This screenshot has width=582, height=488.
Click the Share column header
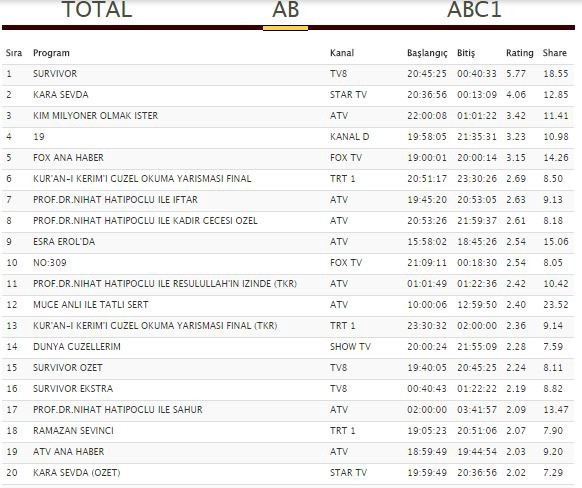pos(555,53)
